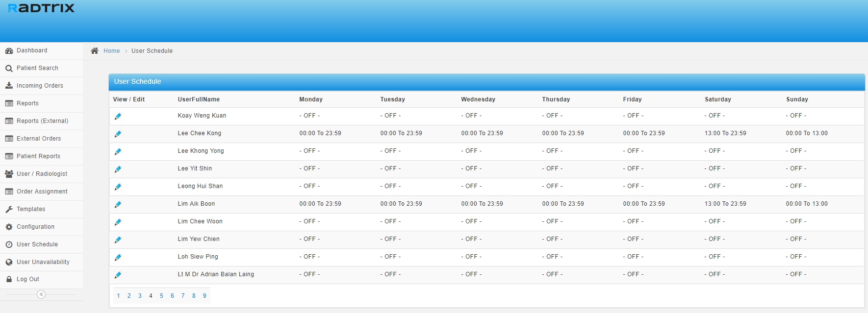
Task: Collapse the sidebar with the arrow button
Action: (x=41, y=294)
